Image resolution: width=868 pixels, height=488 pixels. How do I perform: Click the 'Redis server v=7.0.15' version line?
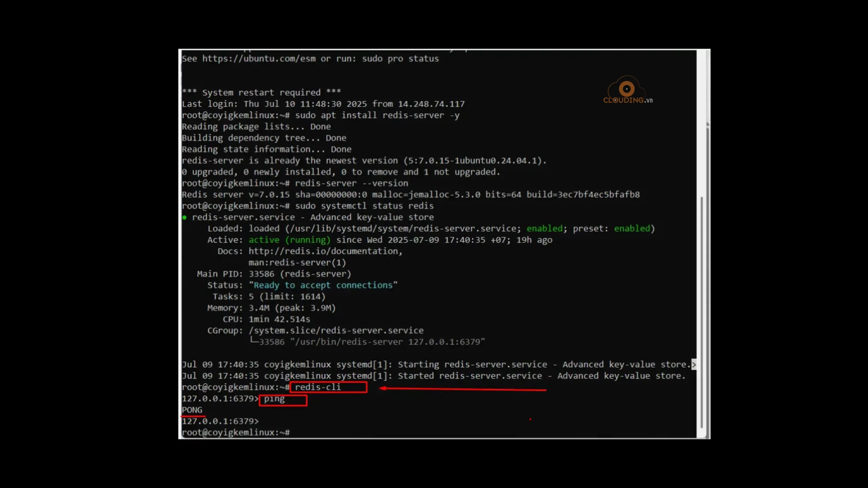411,195
